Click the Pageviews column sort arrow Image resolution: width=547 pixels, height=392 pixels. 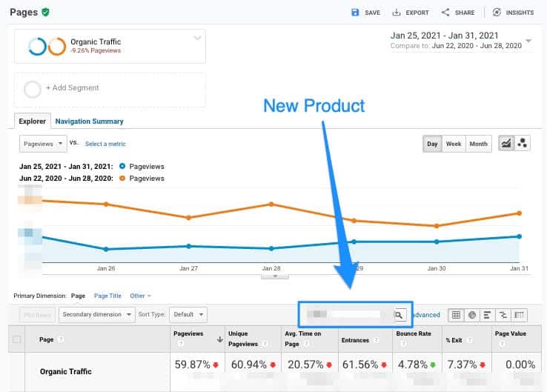(x=220, y=339)
